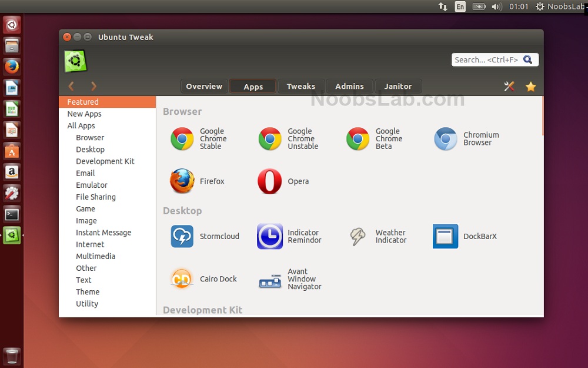Open the 01:01 clock menu
The width and height of the screenshot is (588, 368).
click(x=519, y=6)
